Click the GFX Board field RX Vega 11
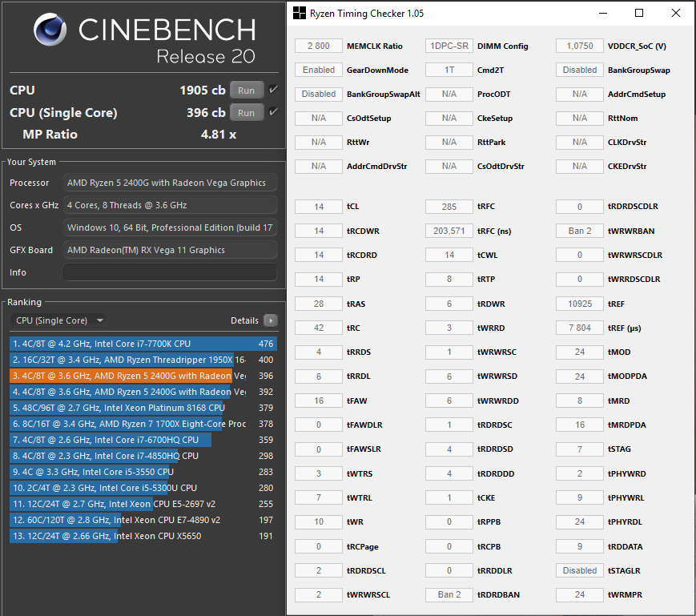Image resolution: width=696 pixels, height=616 pixels. click(x=170, y=250)
